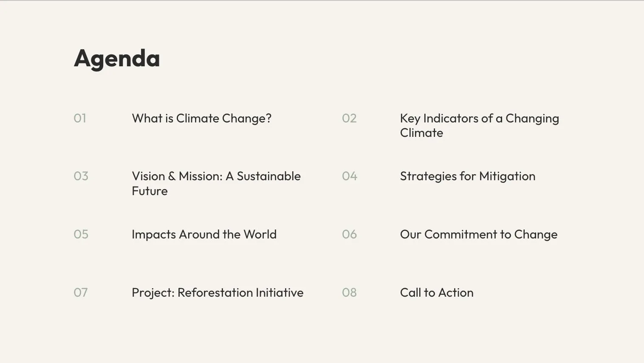This screenshot has width=644, height=363.
Task: Select "Vision & Mission: A Sustainable Future"
Action: [x=216, y=183]
